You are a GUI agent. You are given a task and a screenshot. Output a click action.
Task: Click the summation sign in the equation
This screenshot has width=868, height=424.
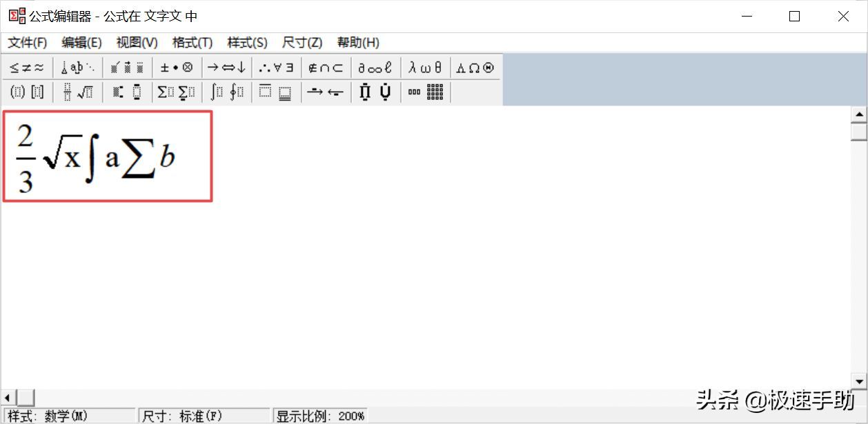(x=138, y=159)
